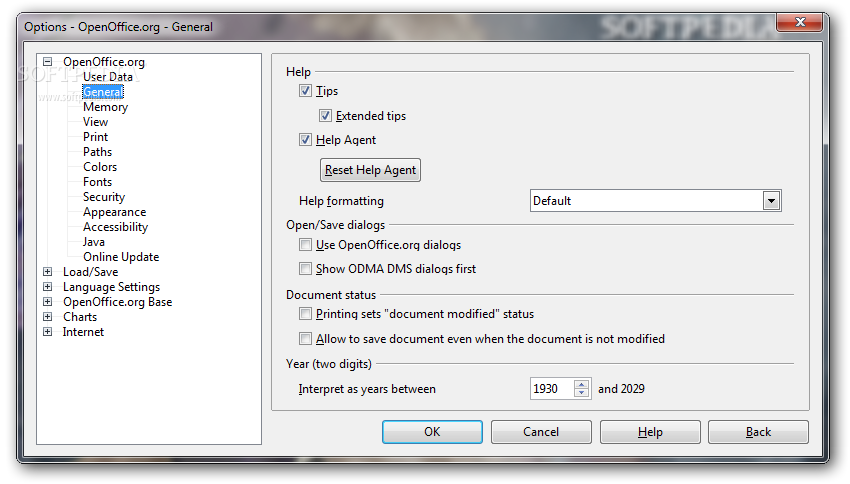Viewport: 850px width, 484px height.
Task: Toggle the Extended tips checkbox
Action: tap(325, 115)
